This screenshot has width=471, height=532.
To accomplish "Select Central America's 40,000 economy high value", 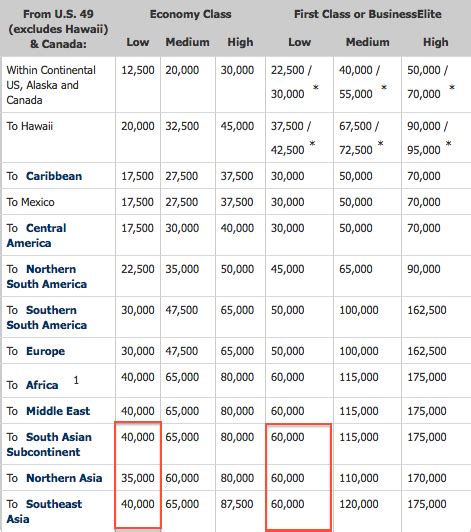I will [237, 228].
